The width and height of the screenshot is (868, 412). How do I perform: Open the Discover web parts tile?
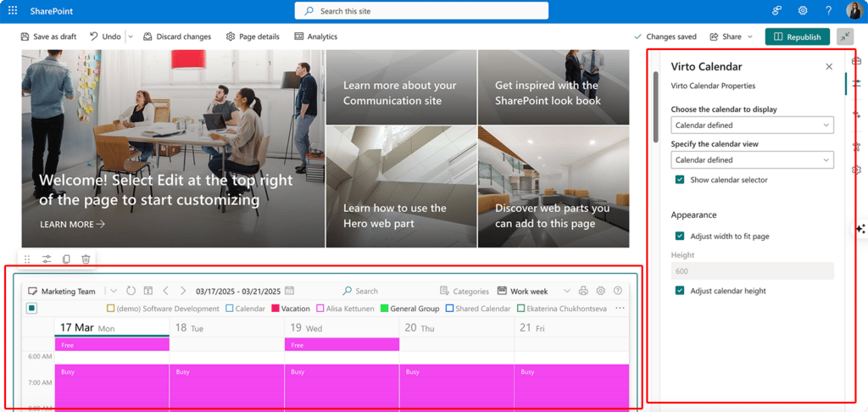(x=554, y=187)
